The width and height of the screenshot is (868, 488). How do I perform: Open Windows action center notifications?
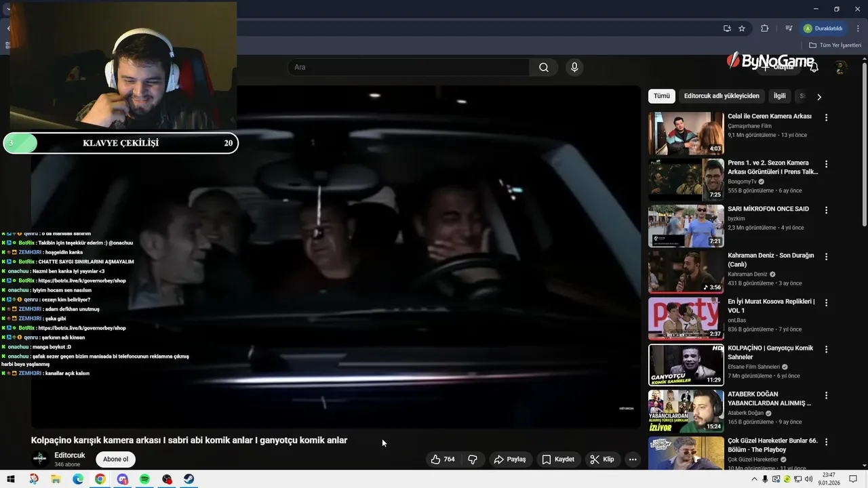(853, 479)
